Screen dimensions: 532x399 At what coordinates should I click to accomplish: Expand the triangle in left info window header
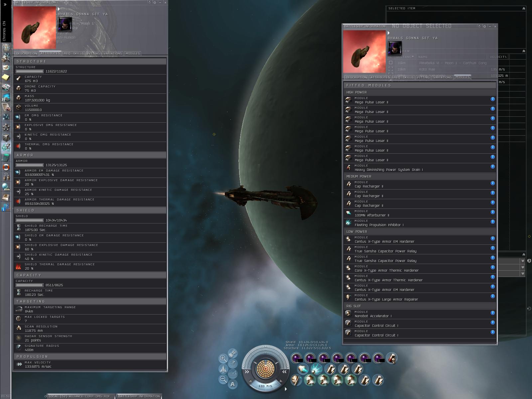(59, 9)
